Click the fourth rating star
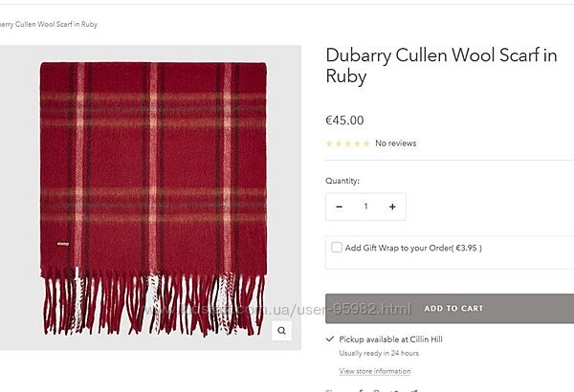Viewport: 574px width, 392px height. tap(357, 143)
